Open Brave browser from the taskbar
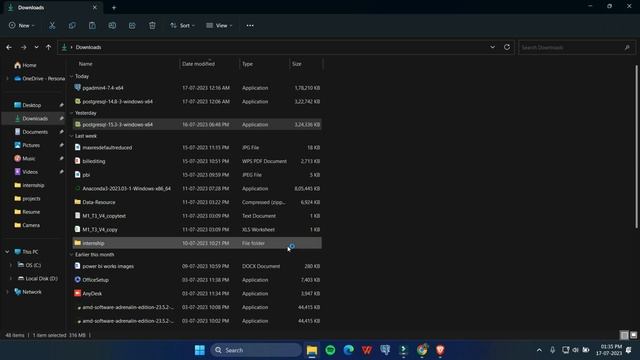 pos(440,350)
